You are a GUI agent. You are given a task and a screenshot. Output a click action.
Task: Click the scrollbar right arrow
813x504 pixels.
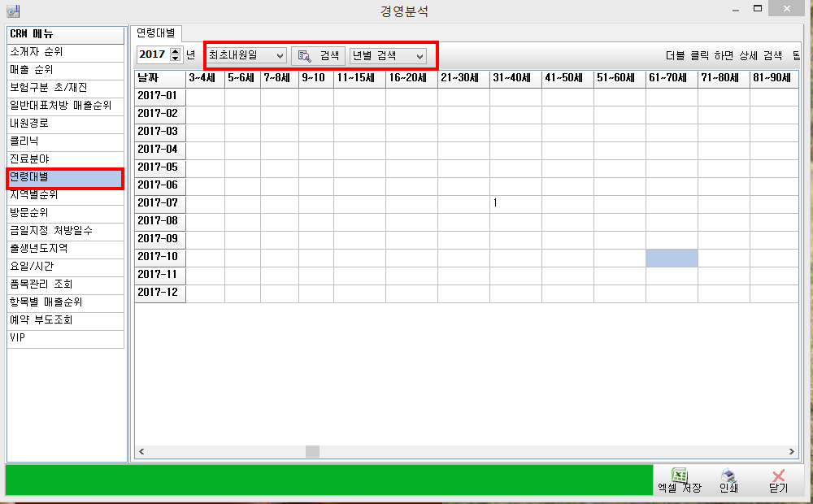coord(792,451)
